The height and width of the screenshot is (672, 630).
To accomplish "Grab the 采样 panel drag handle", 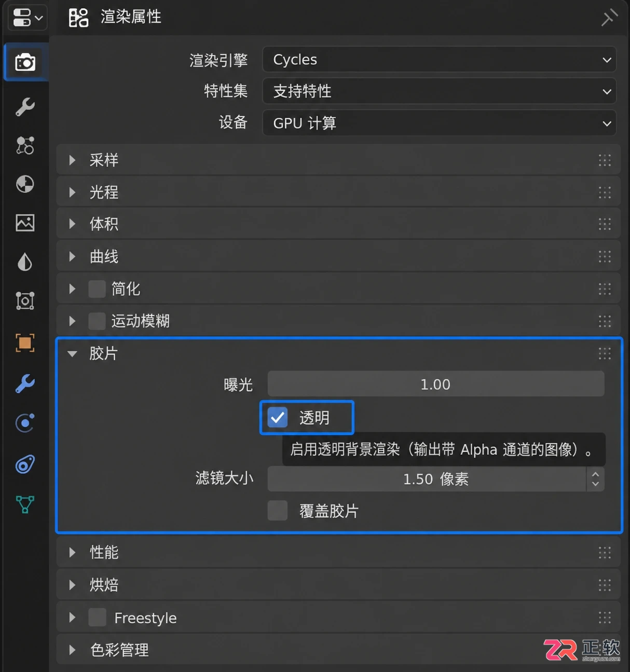I will pyautogui.click(x=605, y=160).
